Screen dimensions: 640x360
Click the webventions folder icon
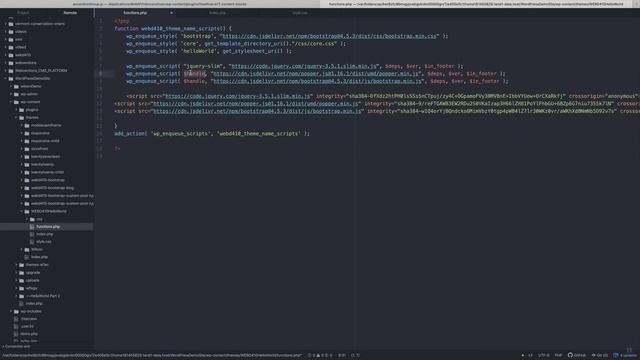11,63
